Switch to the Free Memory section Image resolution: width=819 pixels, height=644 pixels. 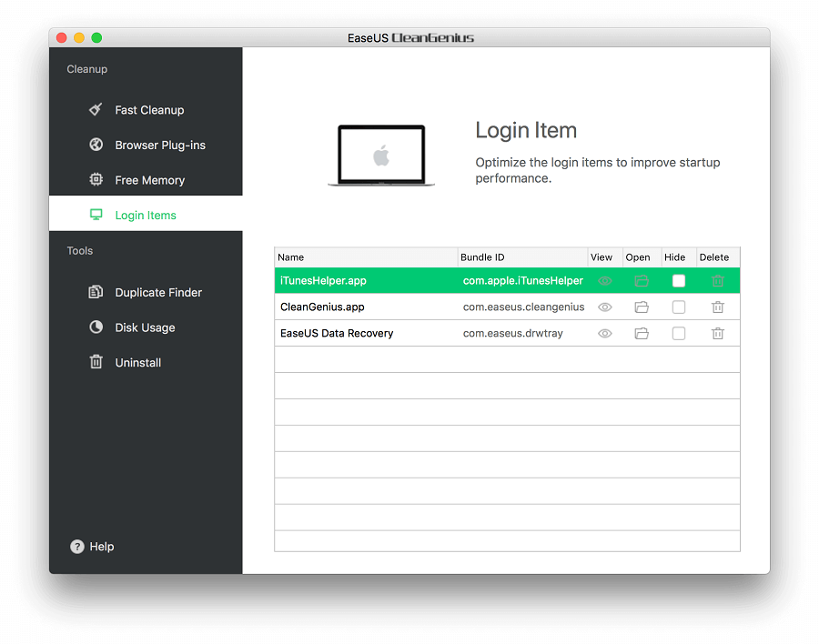tap(149, 180)
